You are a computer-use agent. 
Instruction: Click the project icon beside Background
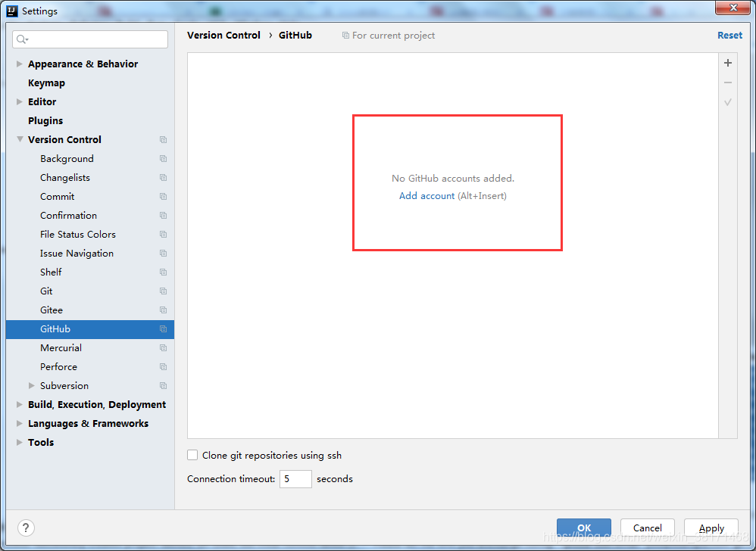pos(163,158)
